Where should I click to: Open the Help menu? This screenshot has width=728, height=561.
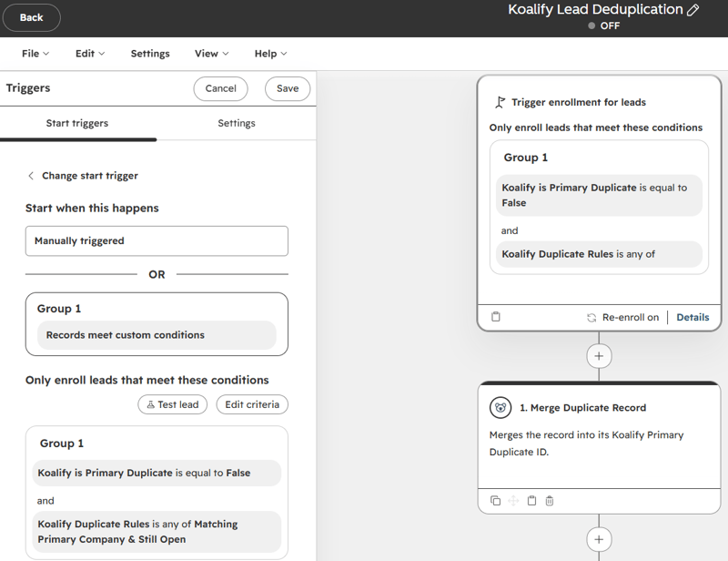click(270, 54)
